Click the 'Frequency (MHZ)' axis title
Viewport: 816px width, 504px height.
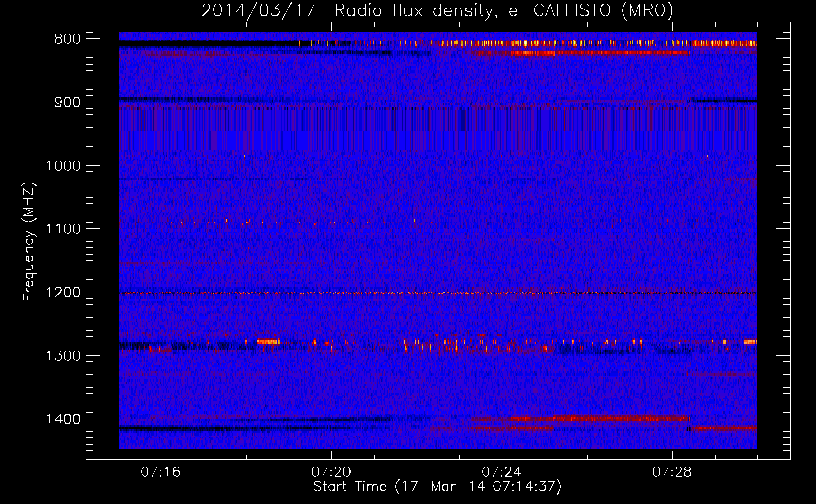29,241
